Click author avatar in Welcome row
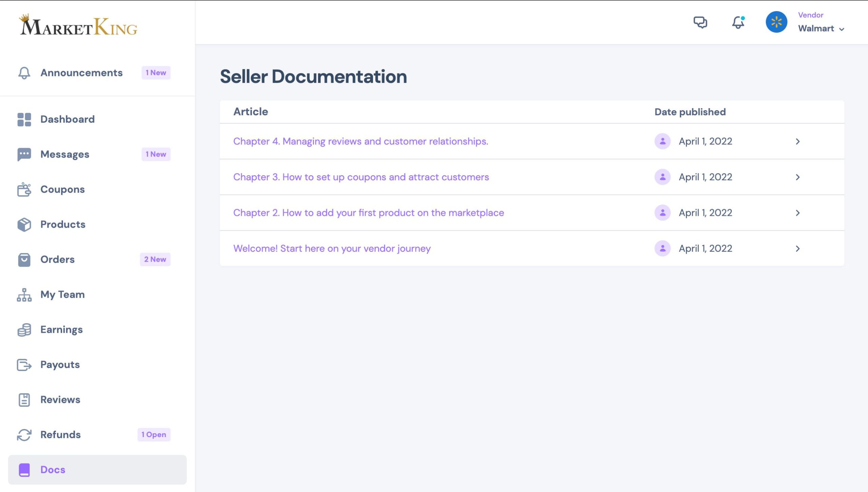868x492 pixels. coord(663,248)
